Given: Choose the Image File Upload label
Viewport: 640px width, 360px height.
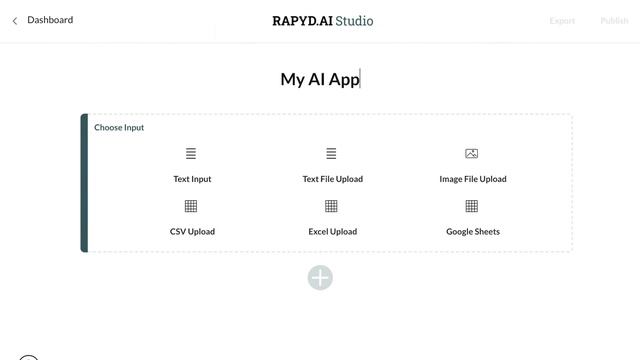Looking at the screenshot, I should 473,179.
